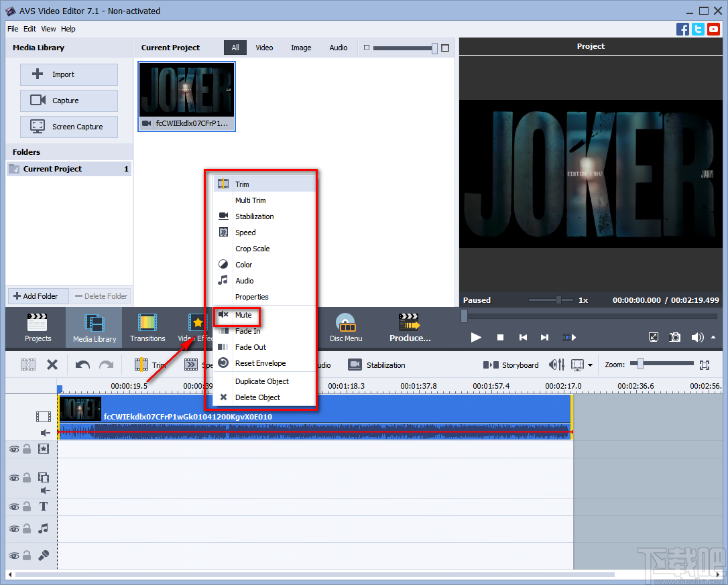This screenshot has height=585, width=728.
Task: Select the JOKER video thumbnail in library
Action: (186, 96)
